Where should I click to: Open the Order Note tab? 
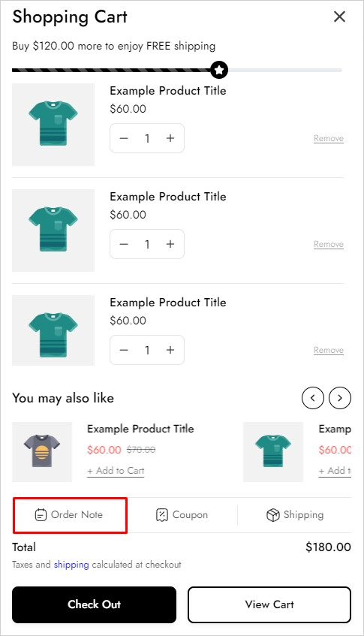70,515
